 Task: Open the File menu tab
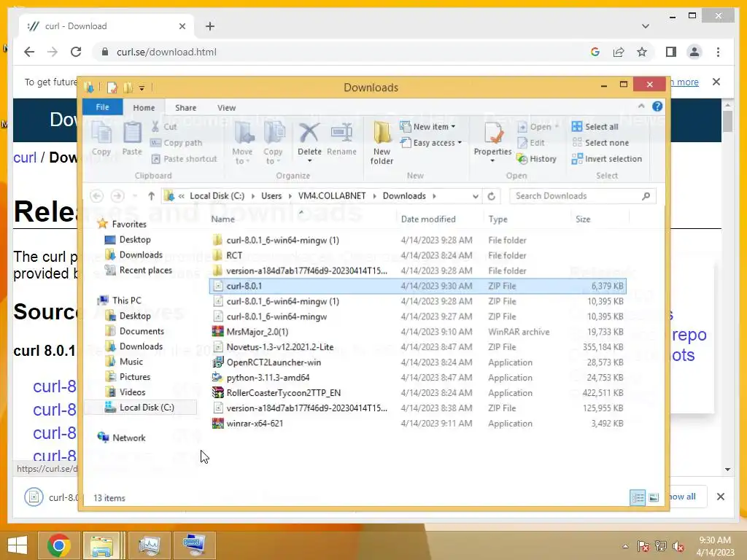(102, 107)
